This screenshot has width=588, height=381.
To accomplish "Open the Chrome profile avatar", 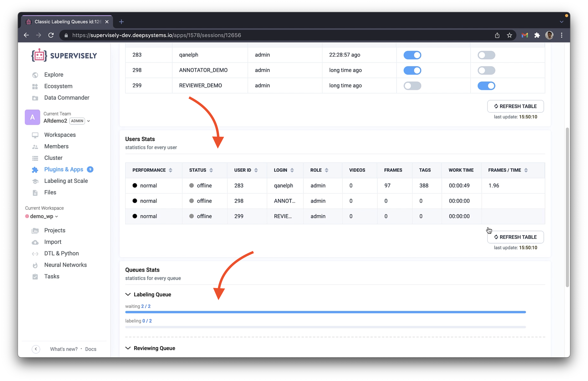I will click(x=549, y=35).
